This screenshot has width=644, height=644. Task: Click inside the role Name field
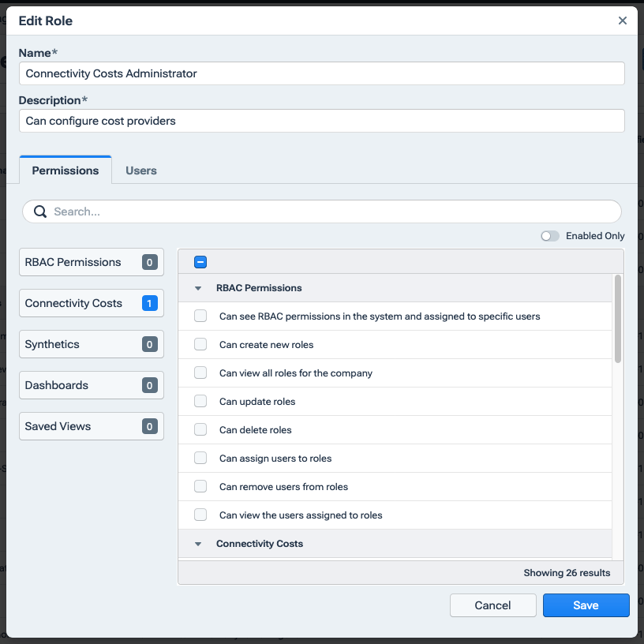pyautogui.click(x=321, y=73)
